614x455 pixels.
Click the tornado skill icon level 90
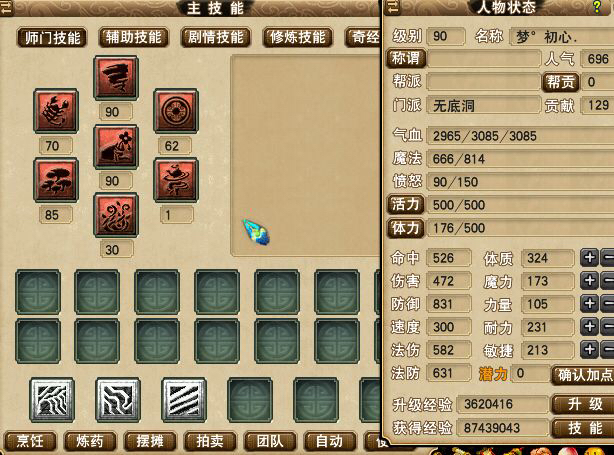[116, 78]
